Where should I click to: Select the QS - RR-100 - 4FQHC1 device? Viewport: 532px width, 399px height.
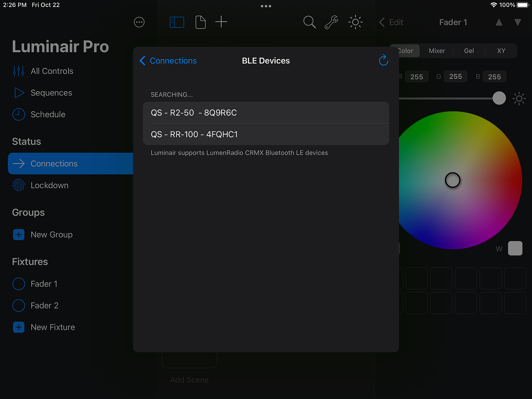(x=266, y=134)
